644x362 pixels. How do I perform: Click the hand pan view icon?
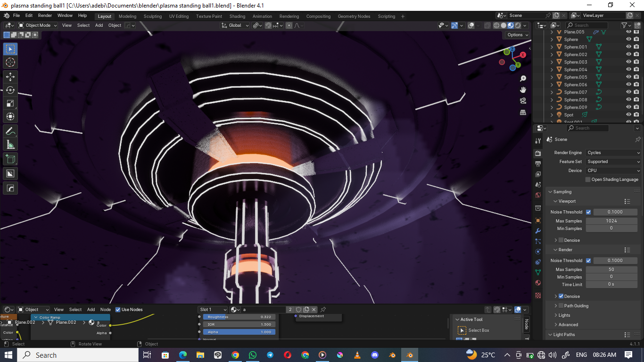[x=523, y=90]
